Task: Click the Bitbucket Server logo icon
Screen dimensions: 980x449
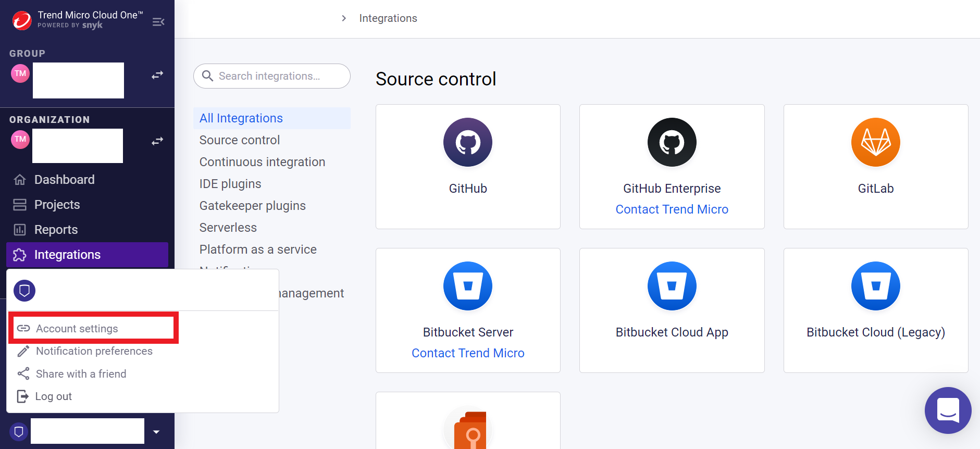Action: (468, 286)
